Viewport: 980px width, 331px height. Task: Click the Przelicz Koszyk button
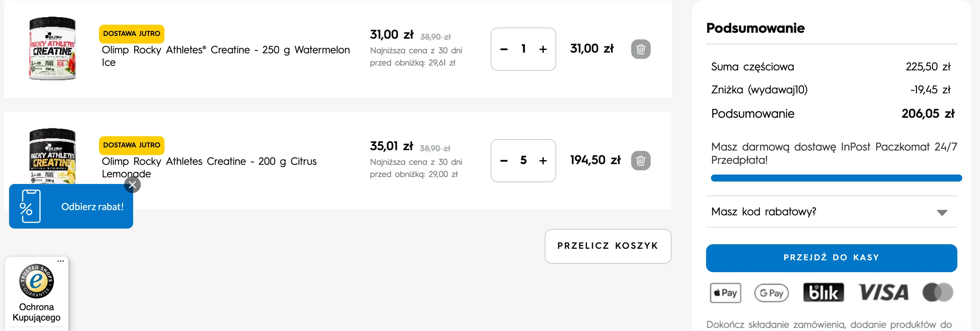[x=607, y=246]
